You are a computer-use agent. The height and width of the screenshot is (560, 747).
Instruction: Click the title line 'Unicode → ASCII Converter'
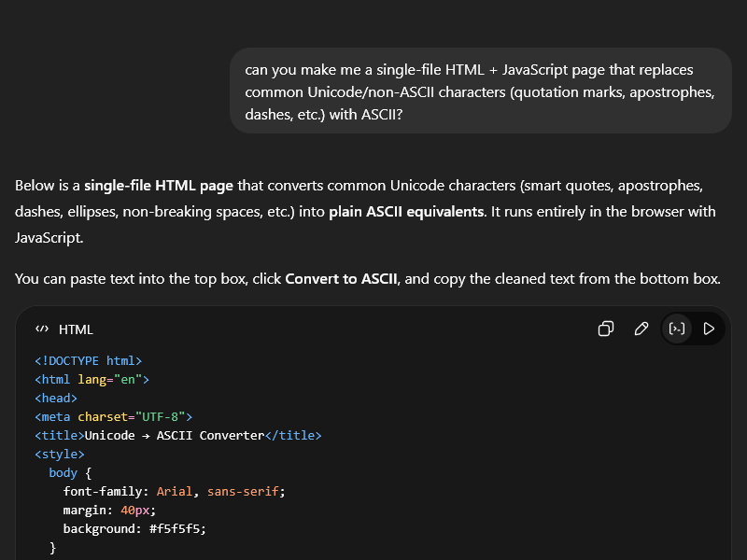(178, 435)
